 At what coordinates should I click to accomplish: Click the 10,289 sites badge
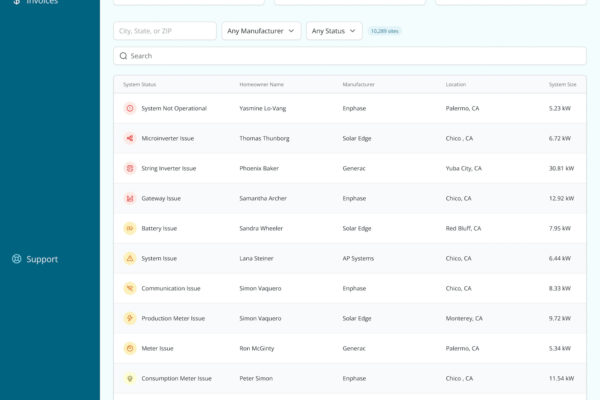pos(385,31)
